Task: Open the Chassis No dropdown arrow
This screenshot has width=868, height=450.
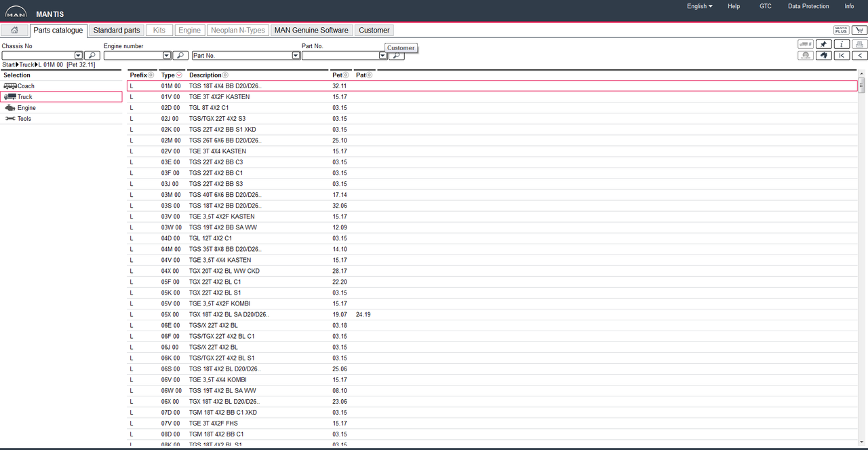Action: (79, 56)
